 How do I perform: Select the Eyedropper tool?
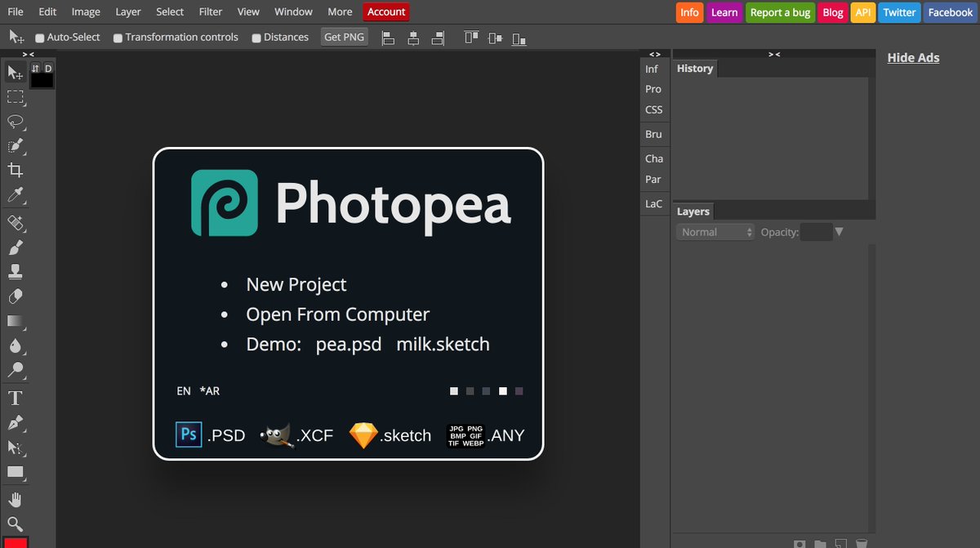(x=16, y=194)
